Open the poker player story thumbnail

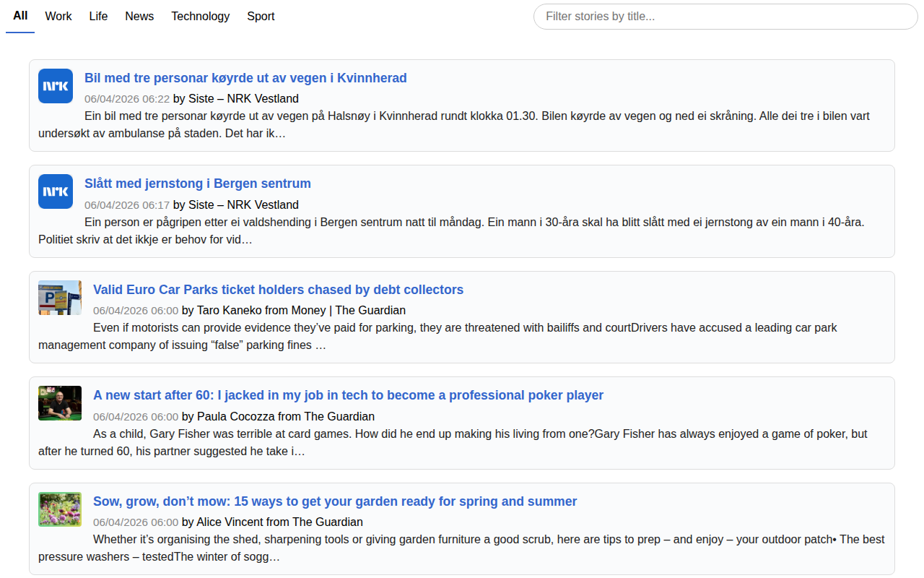point(60,403)
